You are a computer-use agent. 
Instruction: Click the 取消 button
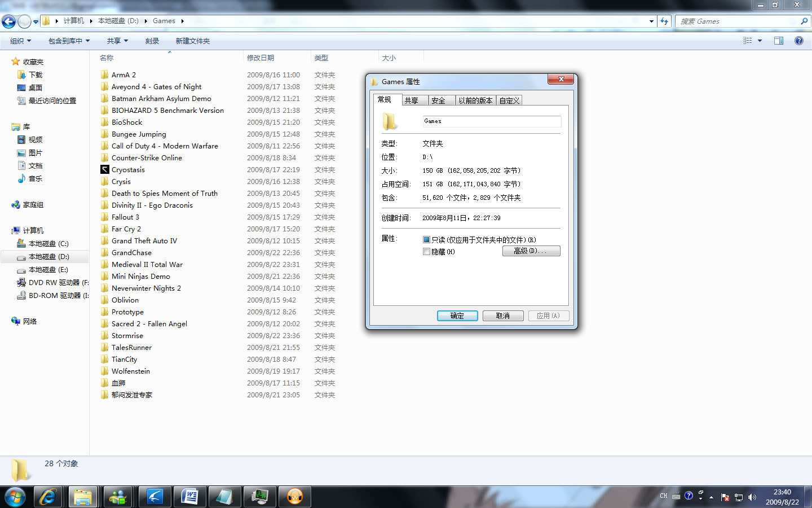503,316
